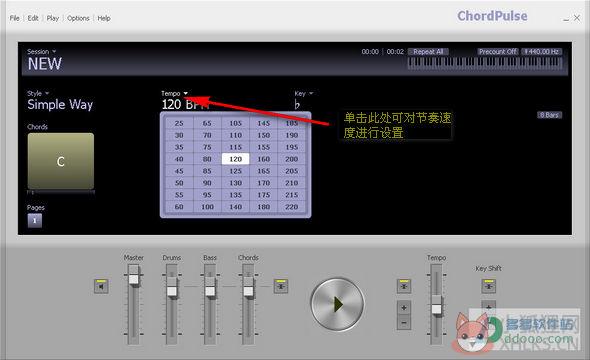Select tempo 180 in the grid
Image resolution: width=590 pixels, height=360 pixels.
coord(264,207)
